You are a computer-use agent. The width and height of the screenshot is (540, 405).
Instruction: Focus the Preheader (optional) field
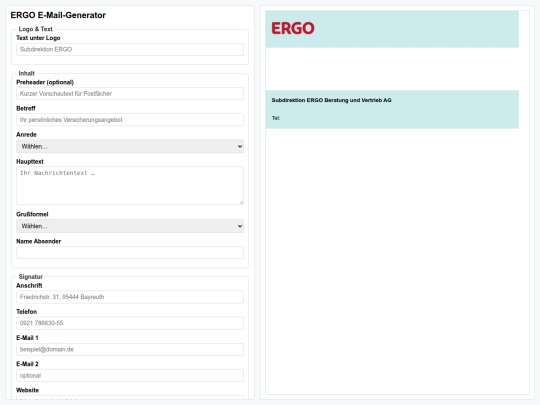[x=130, y=94]
